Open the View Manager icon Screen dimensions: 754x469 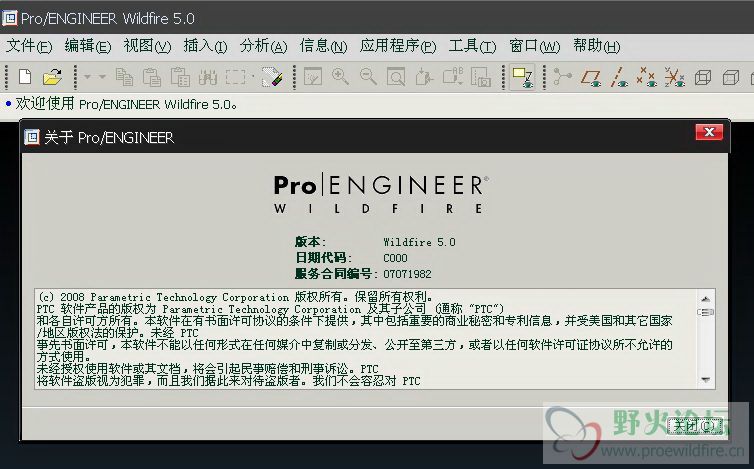coord(481,77)
